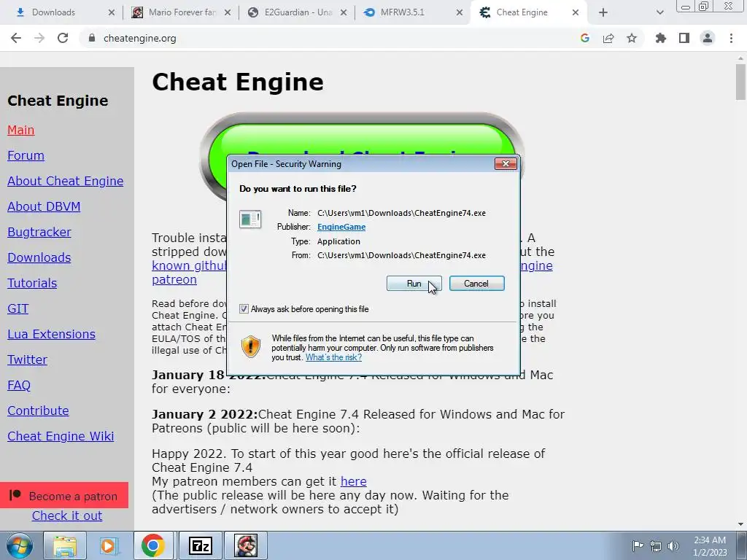
Task: Click the Action Center flag tray icon
Action: pos(638,546)
